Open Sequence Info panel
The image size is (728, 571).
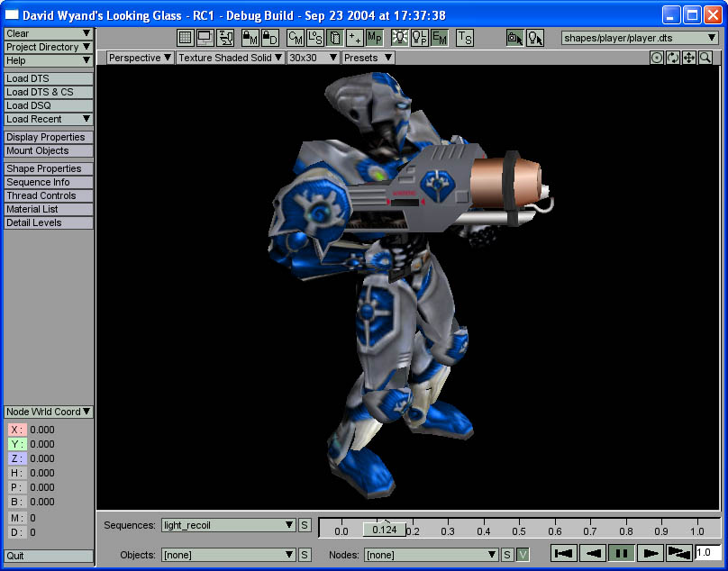pos(49,182)
